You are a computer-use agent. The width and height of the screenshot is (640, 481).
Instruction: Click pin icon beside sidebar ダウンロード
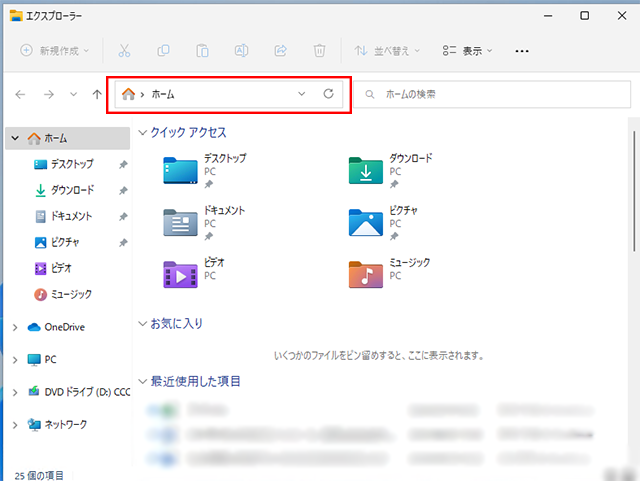pos(123,191)
